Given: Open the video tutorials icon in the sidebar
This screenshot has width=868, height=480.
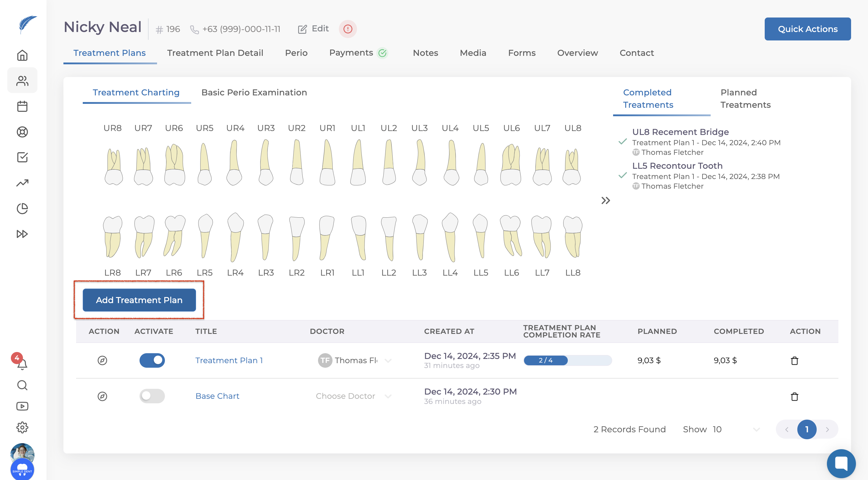Looking at the screenshot, I should 22,406.
